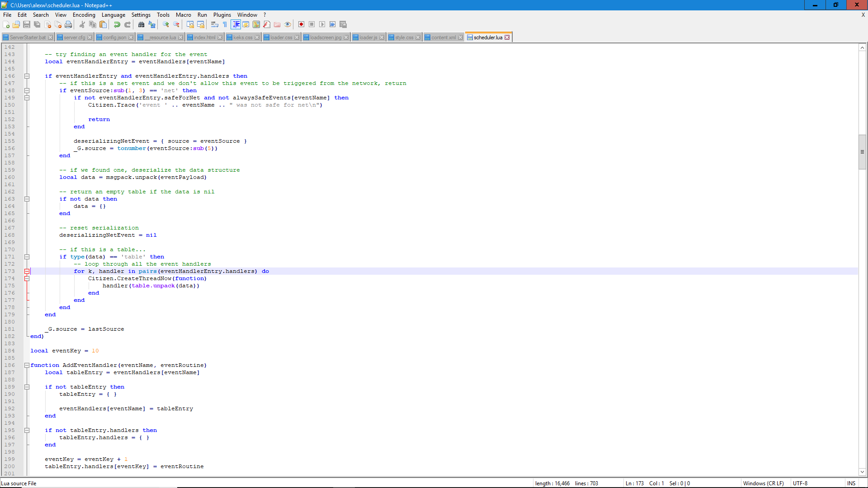Close the content.xml tab
Image resolution: width=868 pixels, height=488 pixels.
click(x=461, y=38)
